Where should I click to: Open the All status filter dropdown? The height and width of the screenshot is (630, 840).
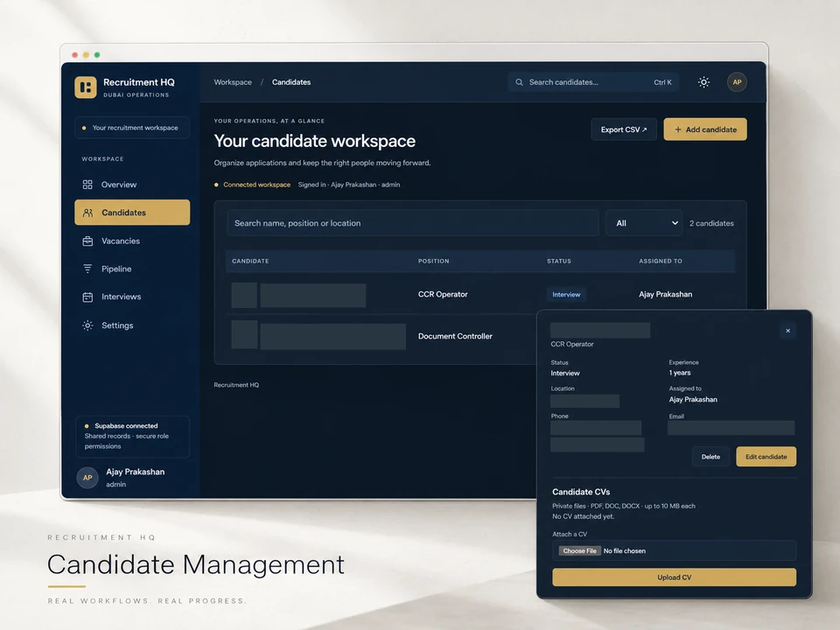pyautogui.click(x=644, y=223)
